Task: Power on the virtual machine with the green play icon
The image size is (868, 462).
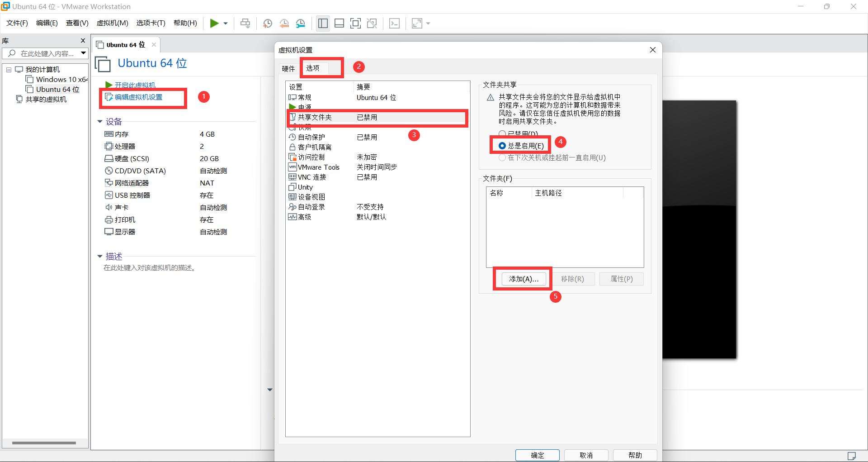Action: coord(214,23)
